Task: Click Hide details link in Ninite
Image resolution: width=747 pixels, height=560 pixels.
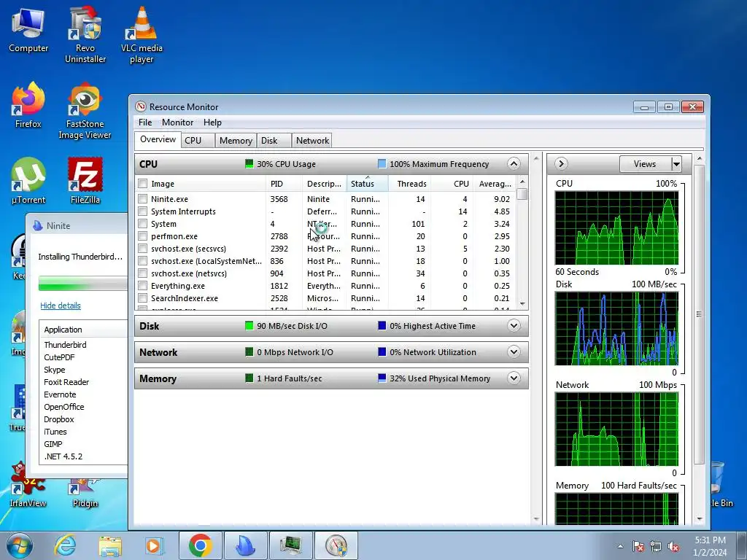Action: pyautogui.click(x=61, y=306)
